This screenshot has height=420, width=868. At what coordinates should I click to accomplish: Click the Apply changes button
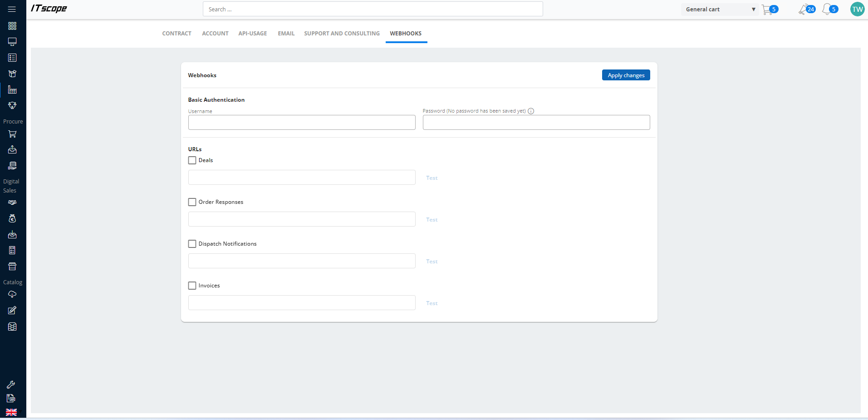626,75
